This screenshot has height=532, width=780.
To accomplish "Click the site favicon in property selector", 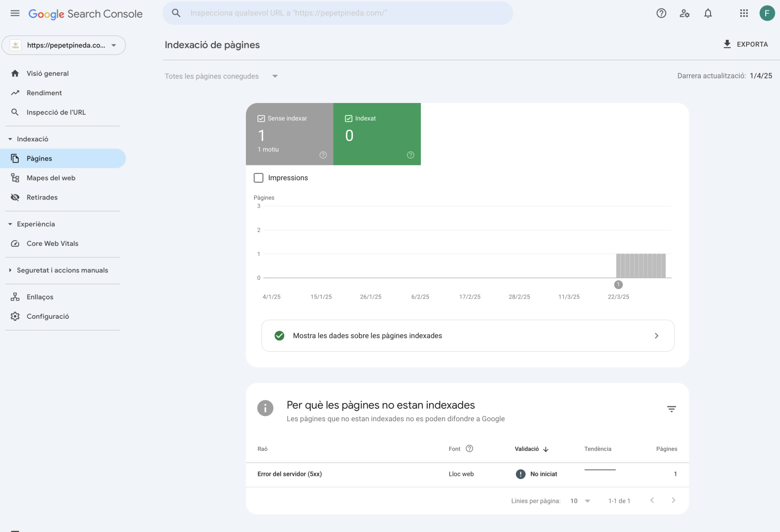I will (x=16, y=45).
